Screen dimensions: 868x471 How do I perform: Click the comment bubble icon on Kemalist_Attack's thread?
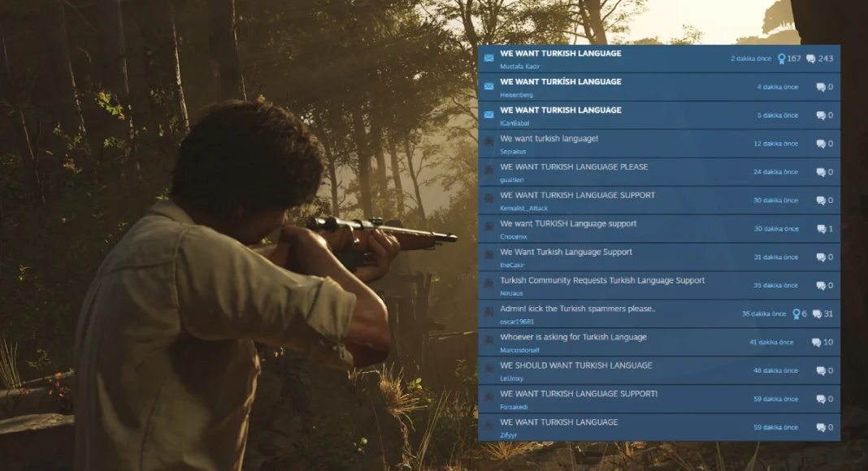821,200
